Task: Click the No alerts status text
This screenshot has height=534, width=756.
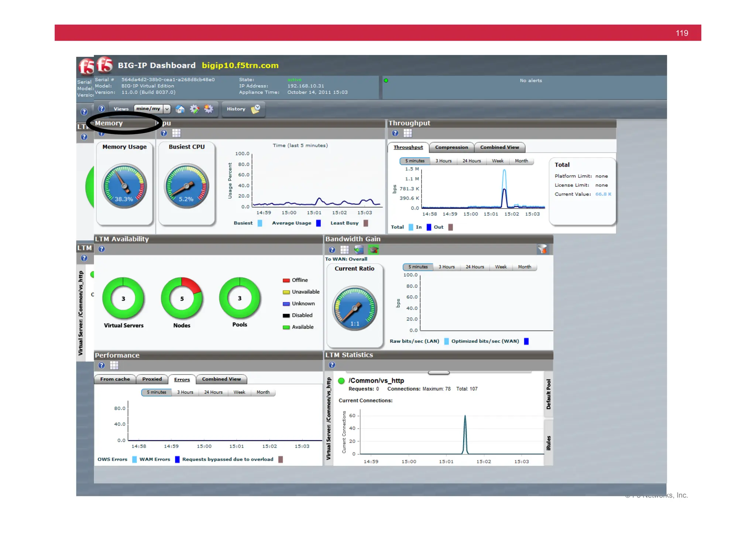Action: coord(531,80)
